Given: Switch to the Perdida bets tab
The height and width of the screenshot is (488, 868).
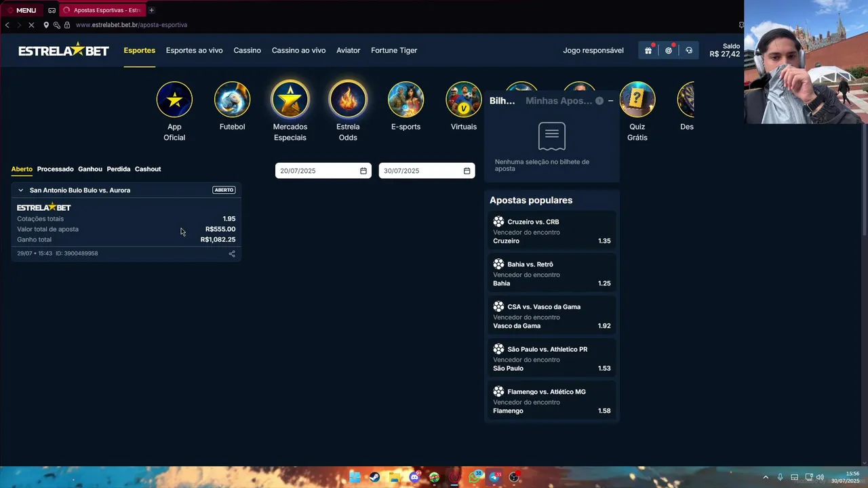Looking at the screenshot, I should 118,169.
